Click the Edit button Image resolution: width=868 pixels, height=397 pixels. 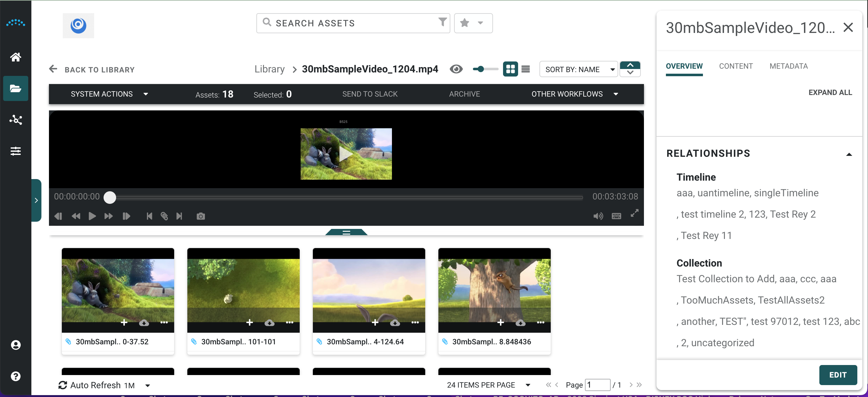[x=837, y=375]
